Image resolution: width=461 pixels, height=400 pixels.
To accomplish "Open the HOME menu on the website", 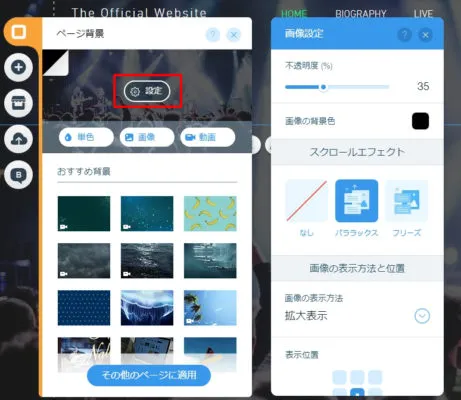I will pyautogui.click(x=294, y=14).
